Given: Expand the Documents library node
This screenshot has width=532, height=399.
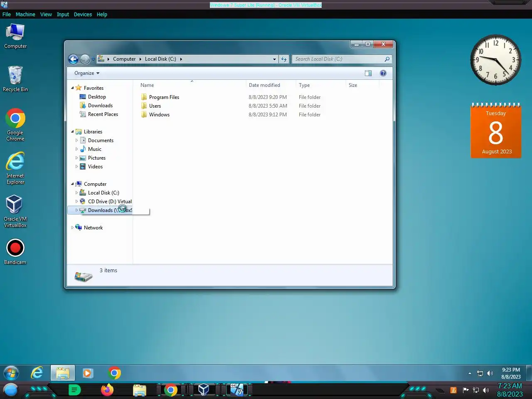Looking at the screenshot, I should 76,140.
